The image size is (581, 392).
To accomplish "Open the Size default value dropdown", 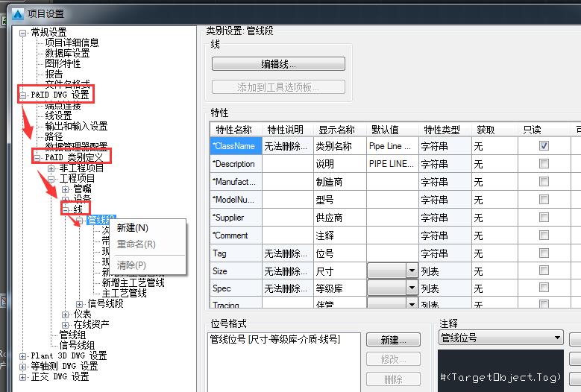I will pyautogui.click(x=412, y=271).
